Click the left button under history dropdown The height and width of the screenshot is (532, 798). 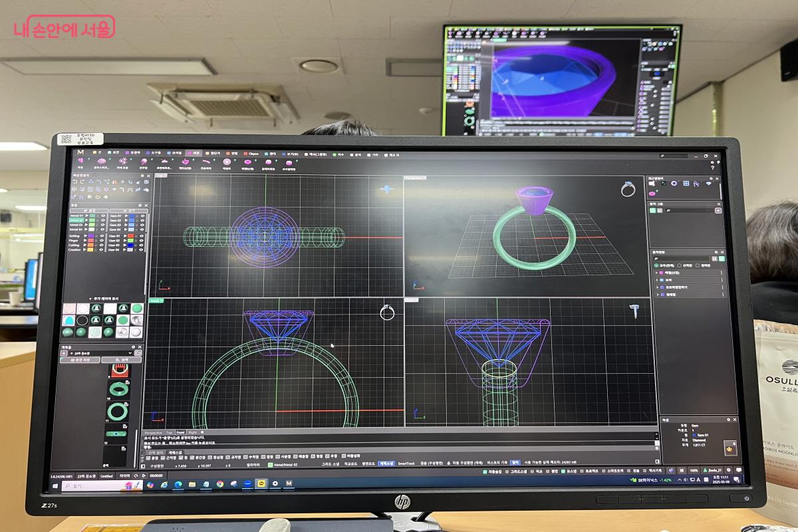pyautogui.click(x=80, y=360)
